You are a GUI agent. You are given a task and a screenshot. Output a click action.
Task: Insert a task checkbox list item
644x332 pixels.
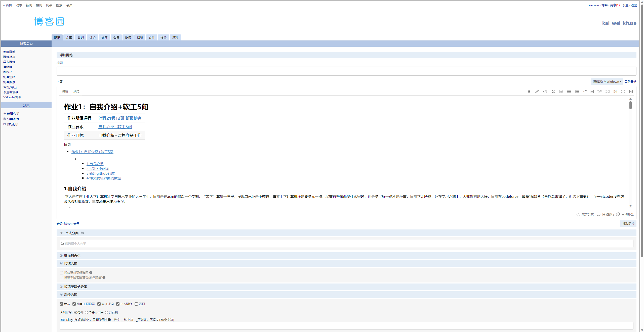[x=592, y=91]
